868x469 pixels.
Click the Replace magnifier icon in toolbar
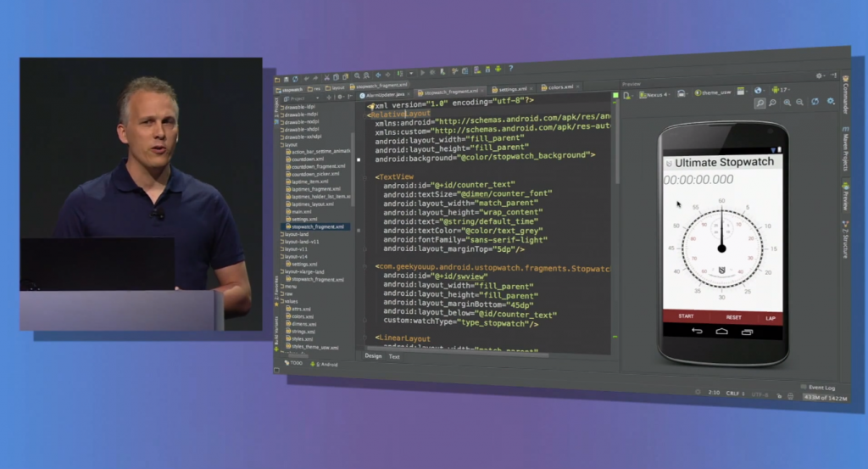pos(366,75)
